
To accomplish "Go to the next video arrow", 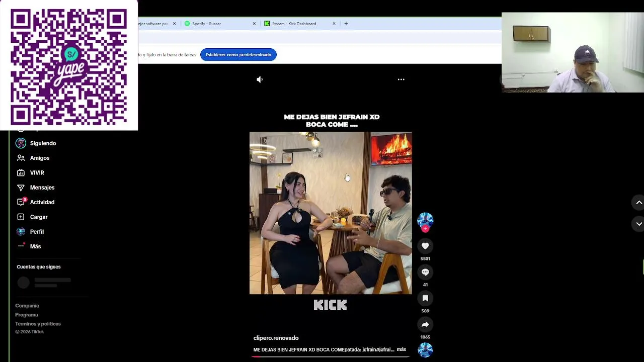I will pos(638,224).
